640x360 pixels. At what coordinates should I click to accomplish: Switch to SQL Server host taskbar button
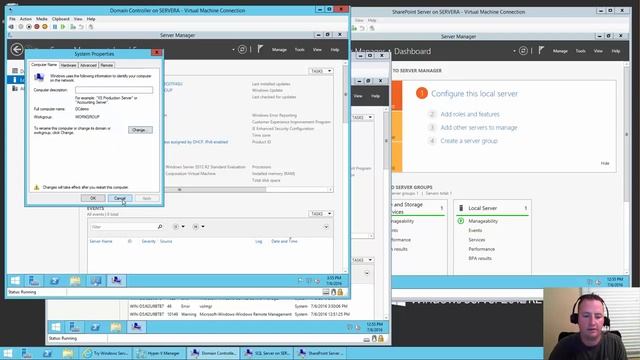click(267, 353)
